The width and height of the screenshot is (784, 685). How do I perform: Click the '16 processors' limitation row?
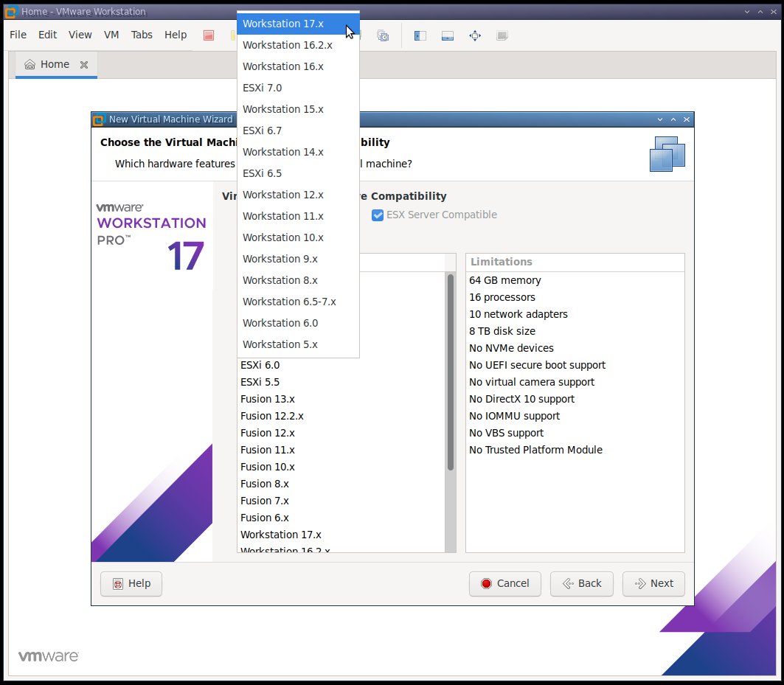pyautogui.click(x=575, y=297)
